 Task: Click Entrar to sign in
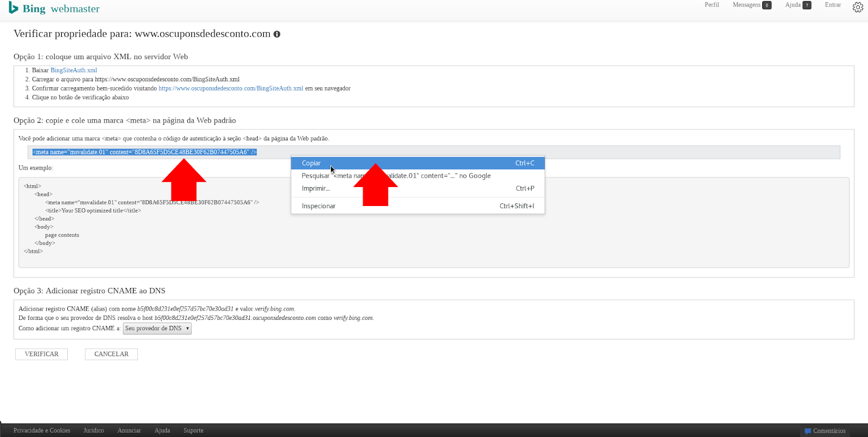pyautogui.click(x=833, y=5)
